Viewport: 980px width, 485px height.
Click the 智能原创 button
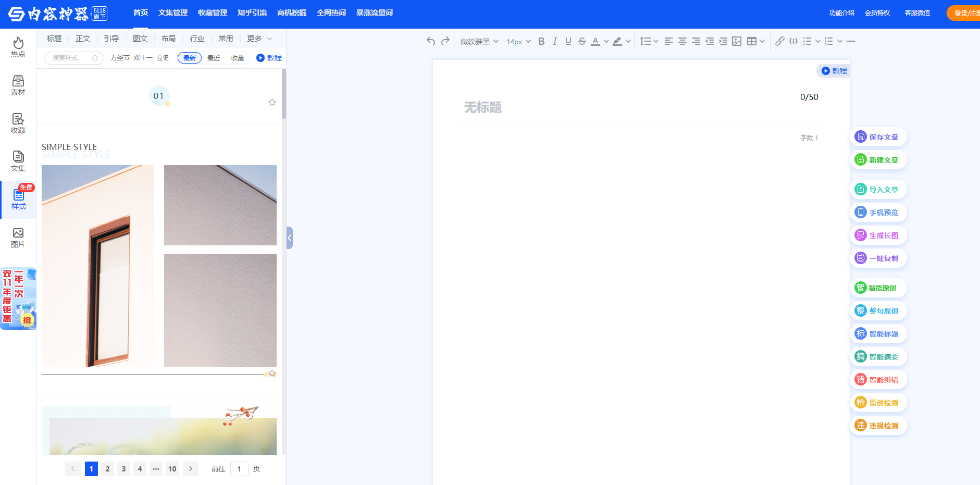(878, 288)
